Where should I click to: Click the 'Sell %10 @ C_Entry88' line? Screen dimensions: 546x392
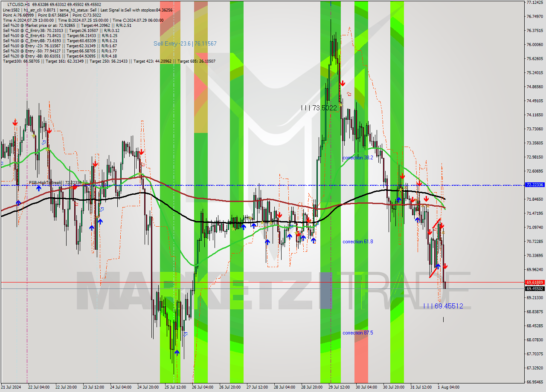[x=60, y=40]
